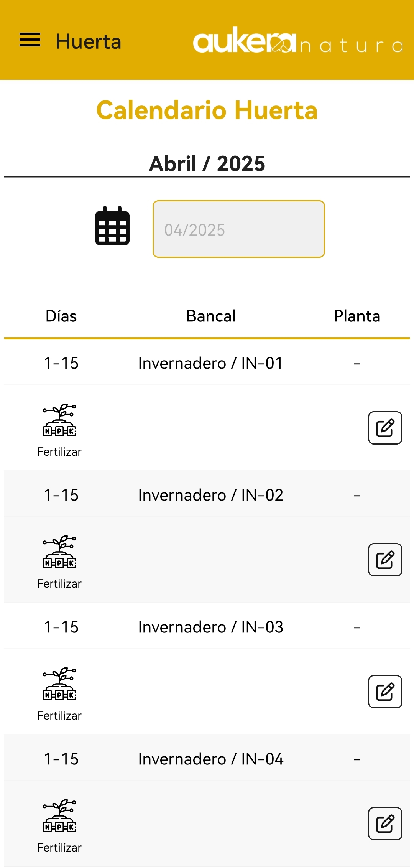This screenshot has width=414, height=868.
Task: Select the Invernadero / IN-03 row
Action: [211, 627]
